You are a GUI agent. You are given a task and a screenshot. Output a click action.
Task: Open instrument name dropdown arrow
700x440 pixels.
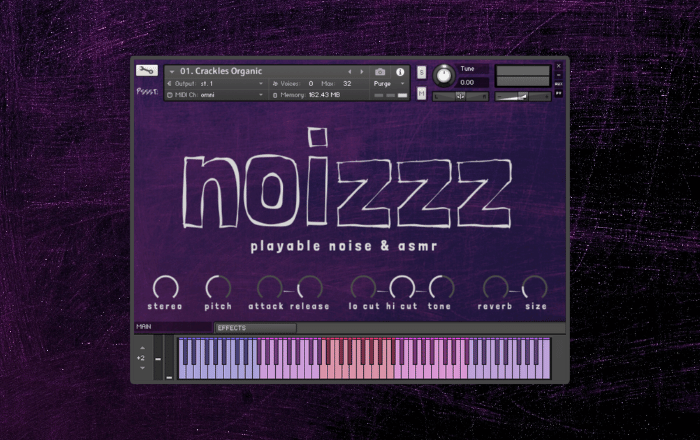point(172,72)
